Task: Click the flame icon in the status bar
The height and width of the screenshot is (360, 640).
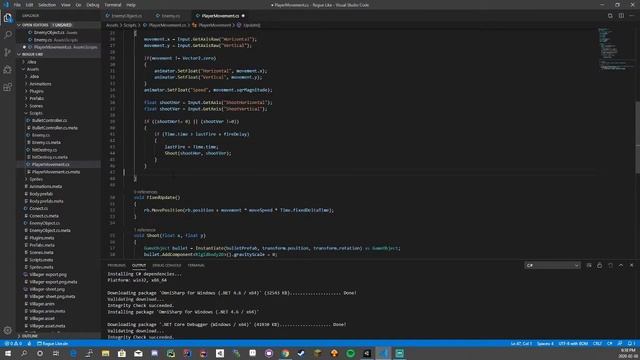Action: pos(29,344)
